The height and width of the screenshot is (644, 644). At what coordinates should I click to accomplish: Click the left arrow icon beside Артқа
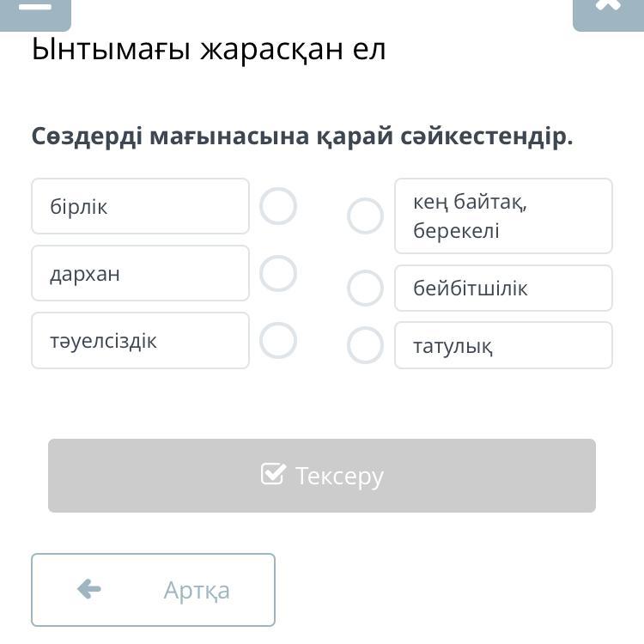tap(89, 589)
